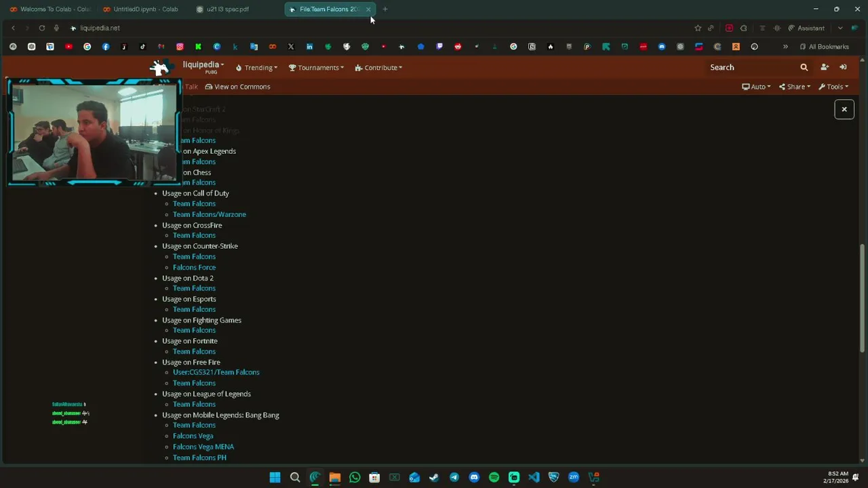The width and height of the screenshot is (868, 488).
Task: Open the Liquipedia search magnifier icon
Action: coord(804,67)
